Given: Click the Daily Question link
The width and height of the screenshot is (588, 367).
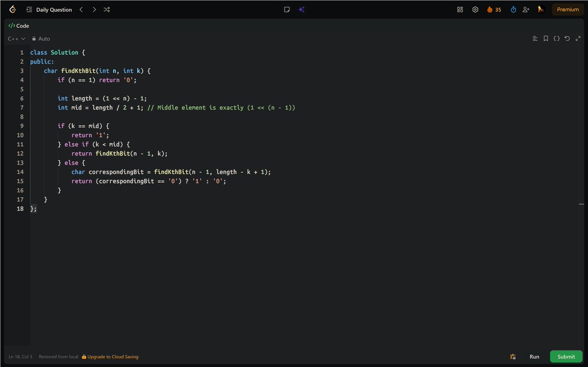Looking at the screenshot, I should 54,10.
